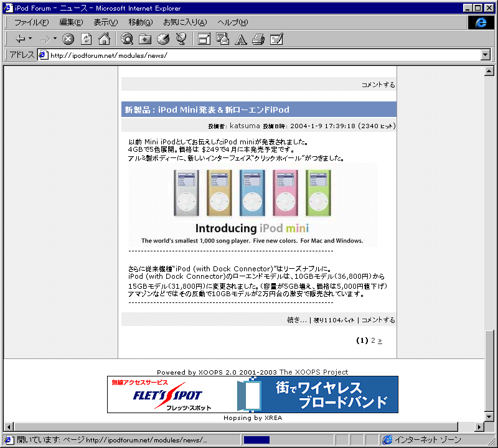This screenshot has width=498, height=448.
Task: Click the Font size letter A icon
Action: [x=241, y=39]
